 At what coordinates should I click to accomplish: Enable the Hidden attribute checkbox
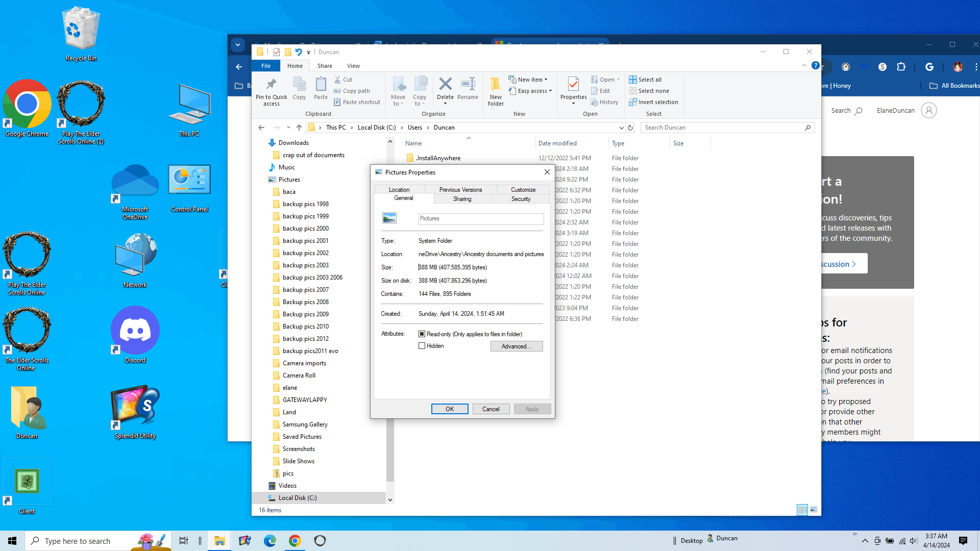(422, 346)
